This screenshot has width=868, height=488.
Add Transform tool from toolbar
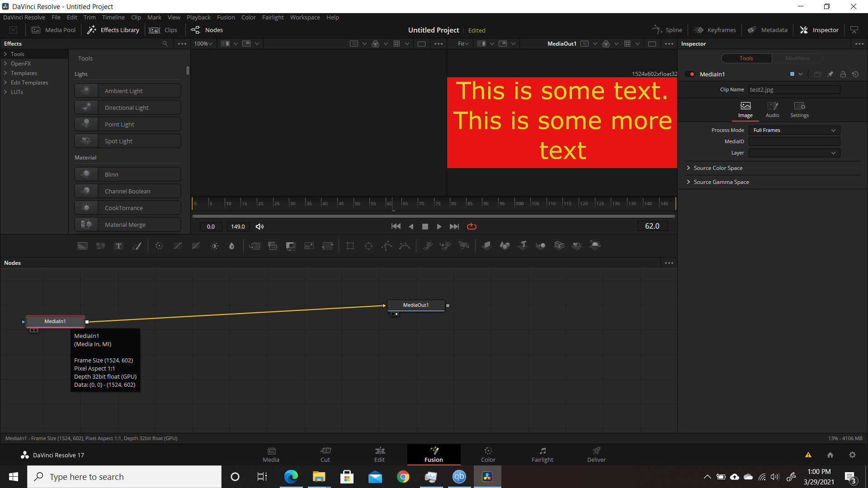pyautogui.click(x=327, y=246)
